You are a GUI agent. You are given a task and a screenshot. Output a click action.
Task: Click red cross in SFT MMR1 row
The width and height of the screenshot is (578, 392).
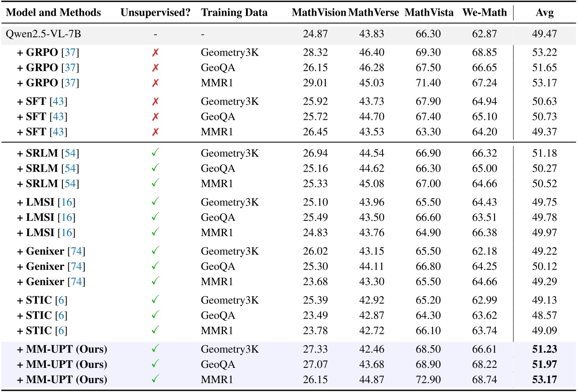click(x=156, y=132)
